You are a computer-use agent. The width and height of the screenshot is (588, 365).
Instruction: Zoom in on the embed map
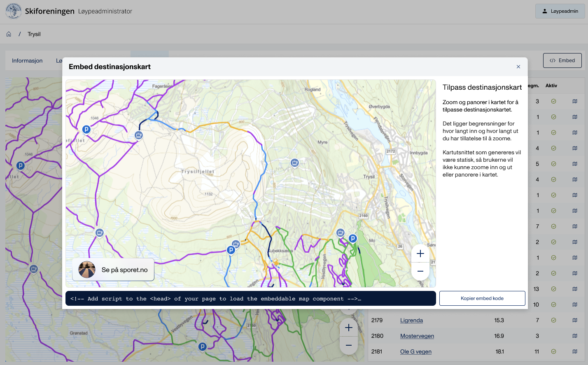click(420, 253)
